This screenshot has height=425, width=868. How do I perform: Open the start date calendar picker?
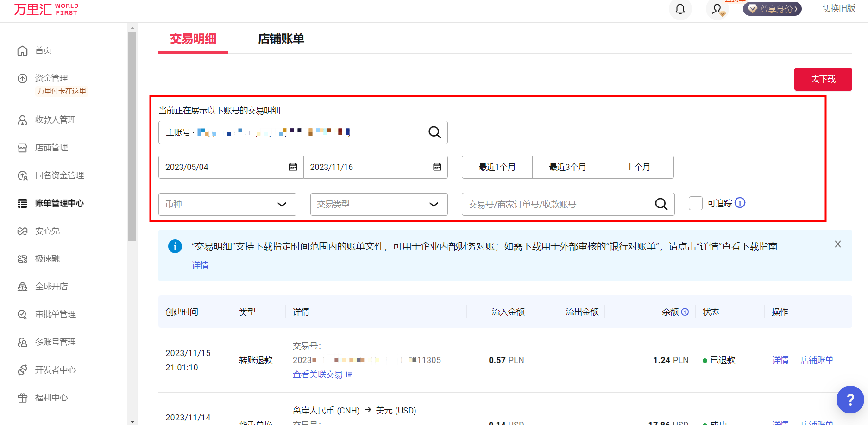click(x=293, y=167)
